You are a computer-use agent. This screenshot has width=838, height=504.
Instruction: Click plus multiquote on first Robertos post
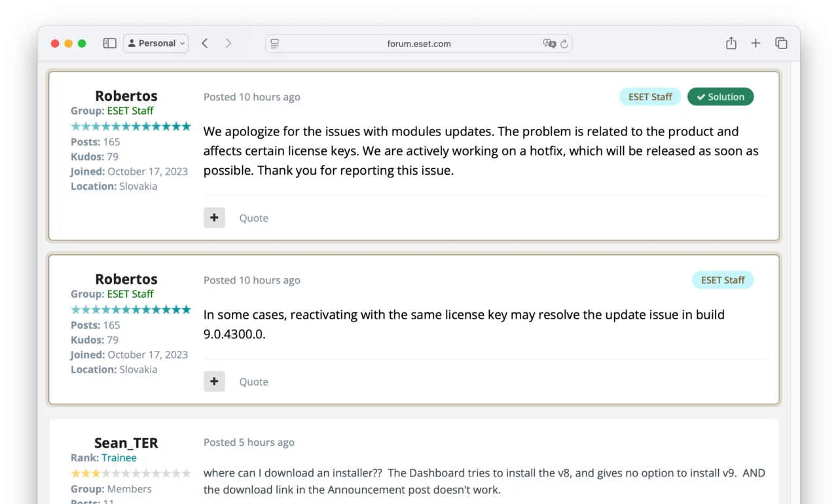tap(214, 218)
